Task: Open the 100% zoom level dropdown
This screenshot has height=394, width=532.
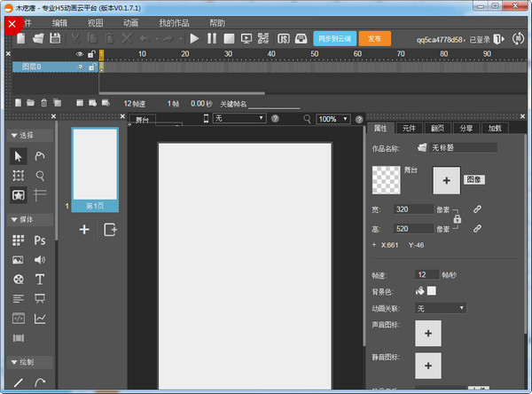Action: point(333,118)
